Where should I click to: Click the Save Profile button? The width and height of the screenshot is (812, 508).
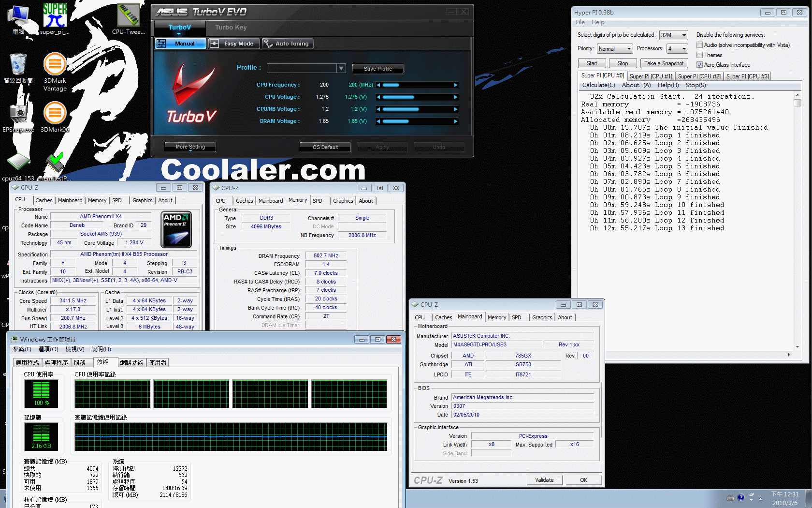coord(377,69)
